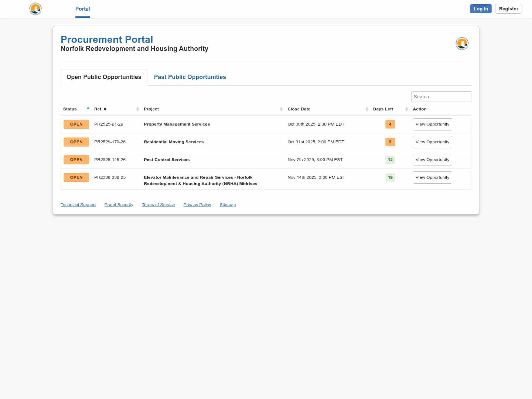The height and width of the screenshot is (399, 532).
Task: View opportunity for Pest Control Services
Action: [x=432, y=160]
